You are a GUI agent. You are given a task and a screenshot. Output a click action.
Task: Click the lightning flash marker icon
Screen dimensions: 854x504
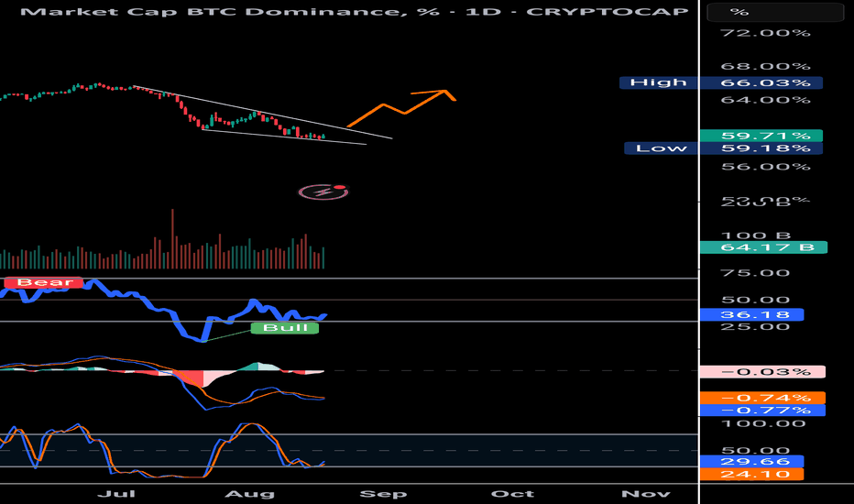(x=323, y=192)
